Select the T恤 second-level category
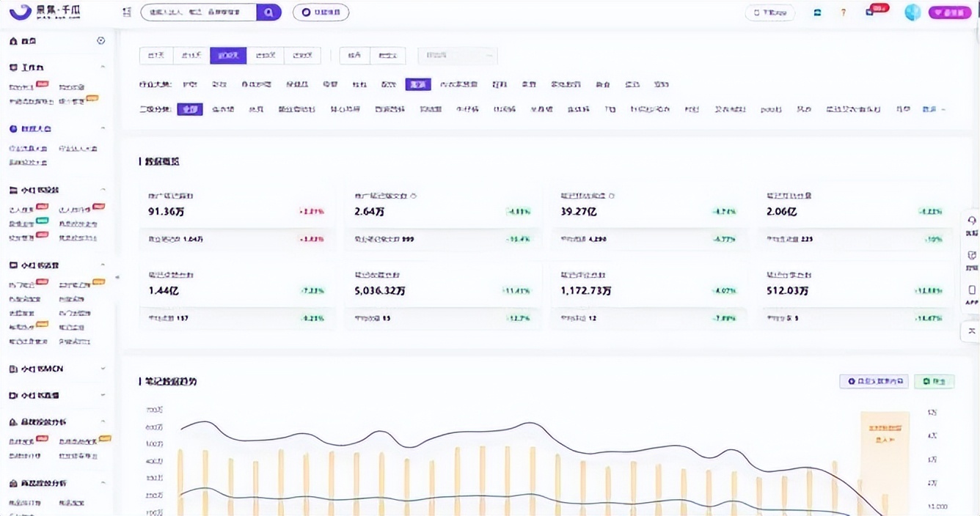980x516 pixels. 610,109
